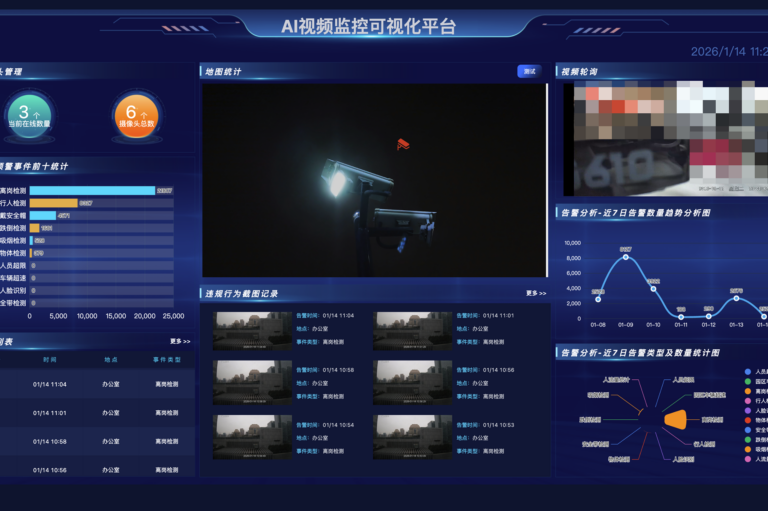Click the orange 行人检测 bar in chart
The image size is (768, 511).
[54, 203]
